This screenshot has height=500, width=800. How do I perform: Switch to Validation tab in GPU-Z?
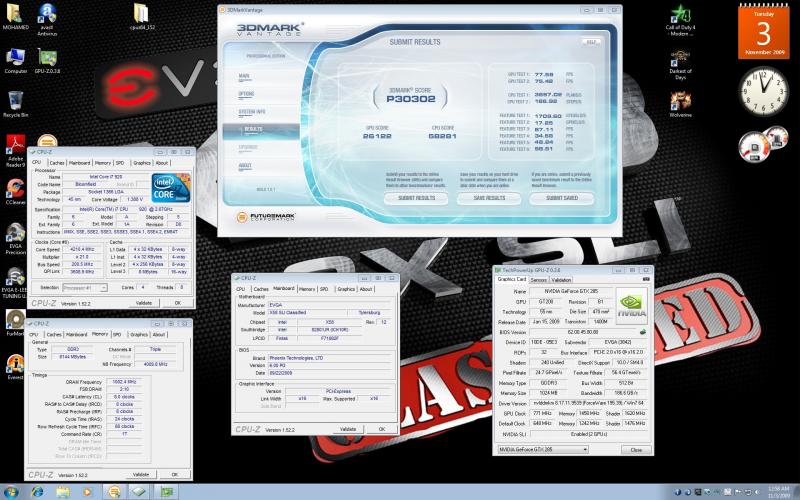tap(561, 280)
